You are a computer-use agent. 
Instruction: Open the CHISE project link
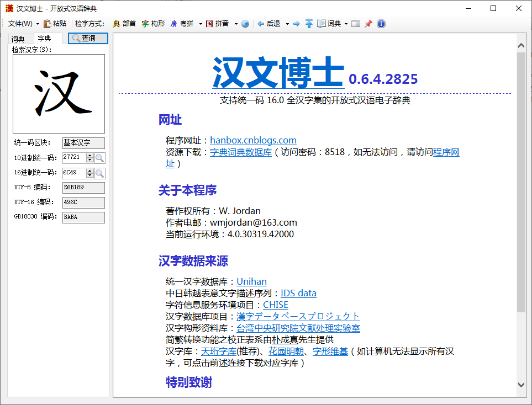click(276, 305)
